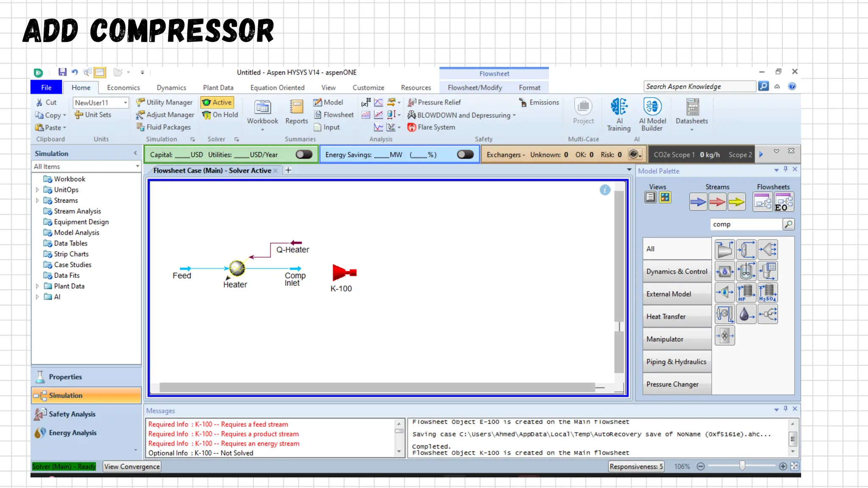Open the File menu
868x488 pixels.
coord(46,87)
